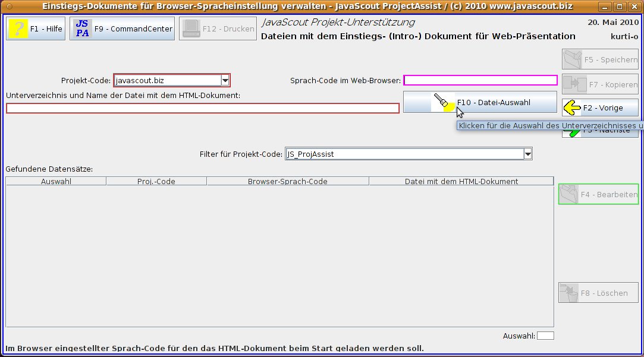This screenshot has width=644, height=357.
Task: Click the Browser-Sprach-Code column header
Action: (287, 181)
